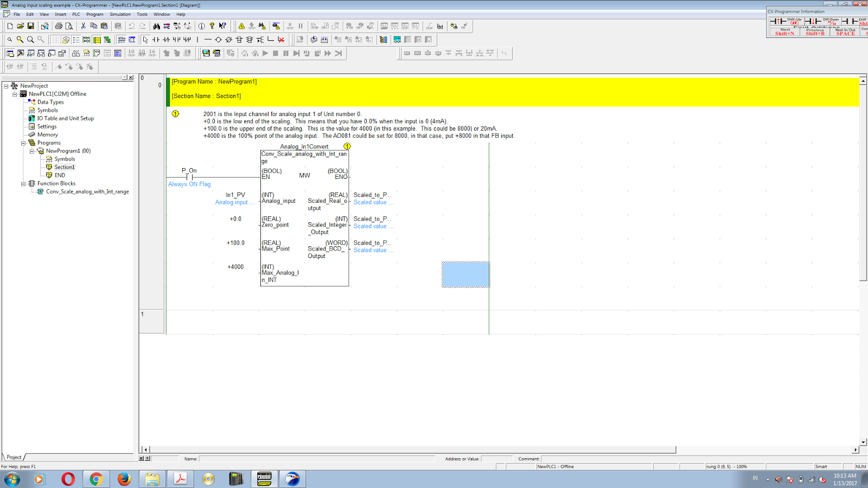The image size is (868, 488).
Task: Open the Simulation menu
Action: click(x=120, y=14)
